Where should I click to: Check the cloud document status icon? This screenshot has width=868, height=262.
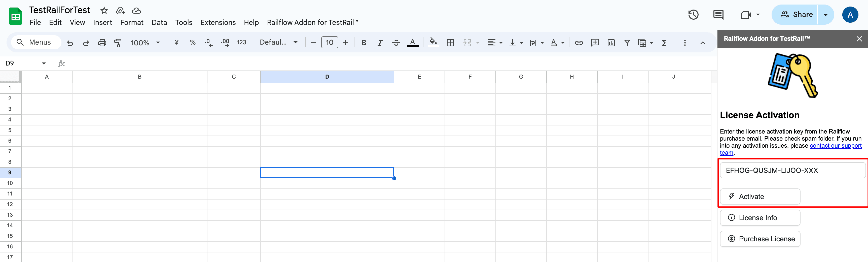(x=136, y=10)
